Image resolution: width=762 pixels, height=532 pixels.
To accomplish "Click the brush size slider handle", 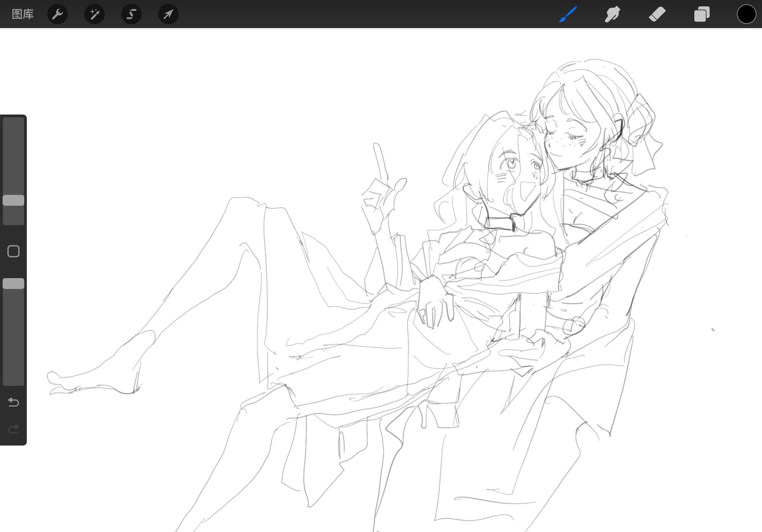I will (13, 200).
